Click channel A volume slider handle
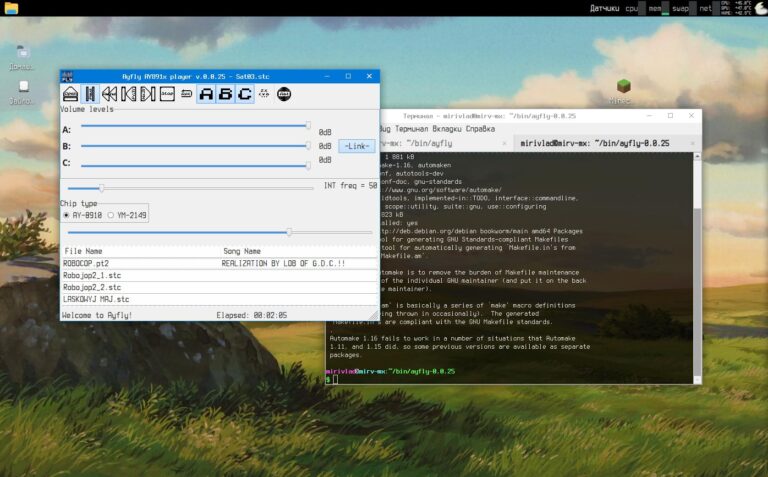This screenshot has height=477, width=768. [x=308, y=126]
